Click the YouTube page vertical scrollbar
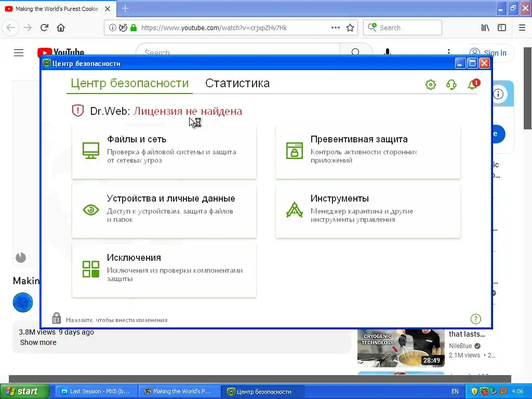532x399 pixels. pos(528,88)
